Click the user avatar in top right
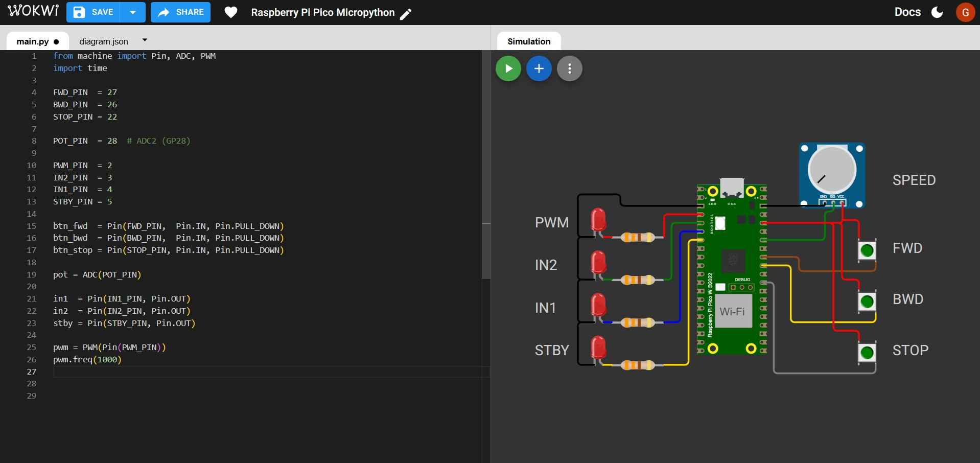Screen dimensions: 980x463 [966, 12]
